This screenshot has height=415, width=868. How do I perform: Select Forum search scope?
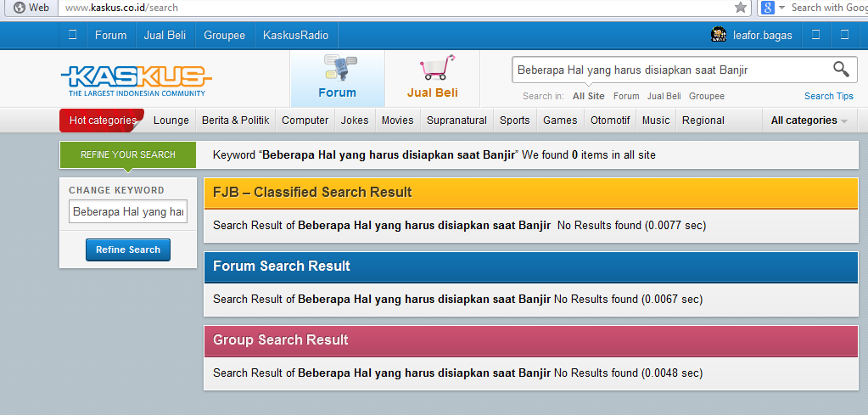(626, 96)
